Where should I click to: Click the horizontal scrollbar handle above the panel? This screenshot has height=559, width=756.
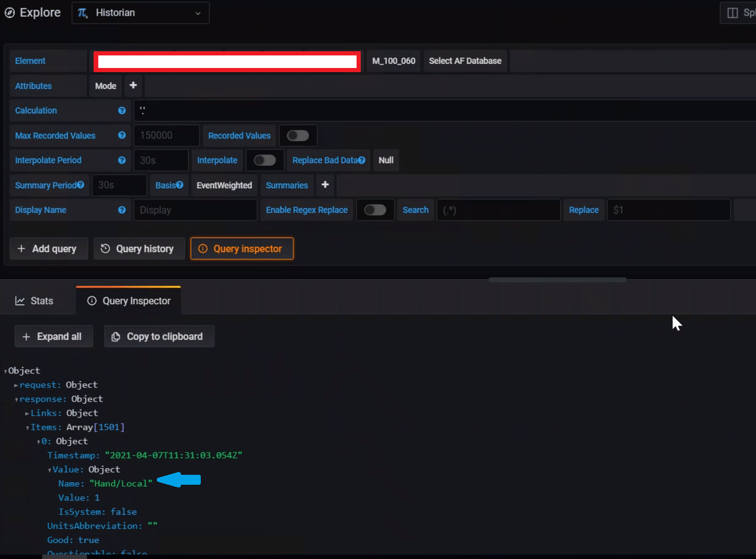click(x=557, y=280)
